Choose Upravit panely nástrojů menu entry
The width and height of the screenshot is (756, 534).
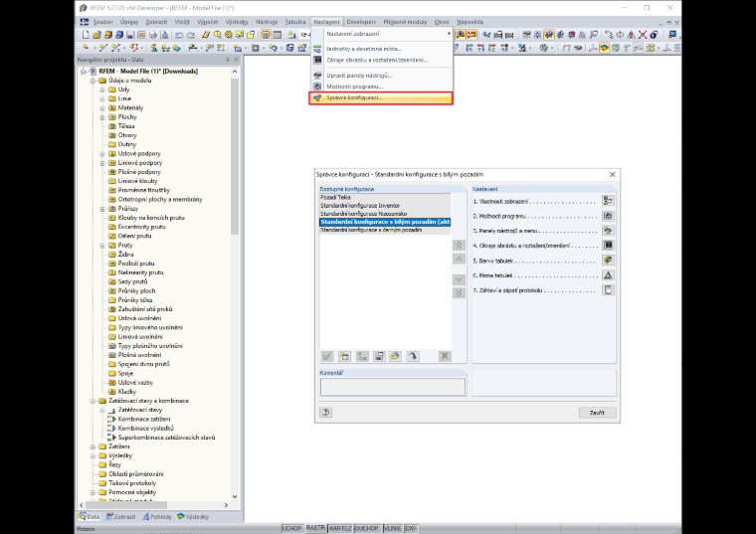point(381,76)
